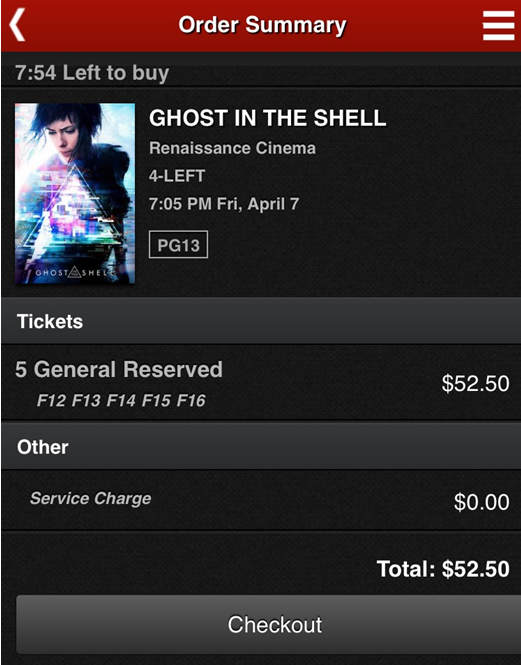Select the Renaissance Cinema theater name

232,148
